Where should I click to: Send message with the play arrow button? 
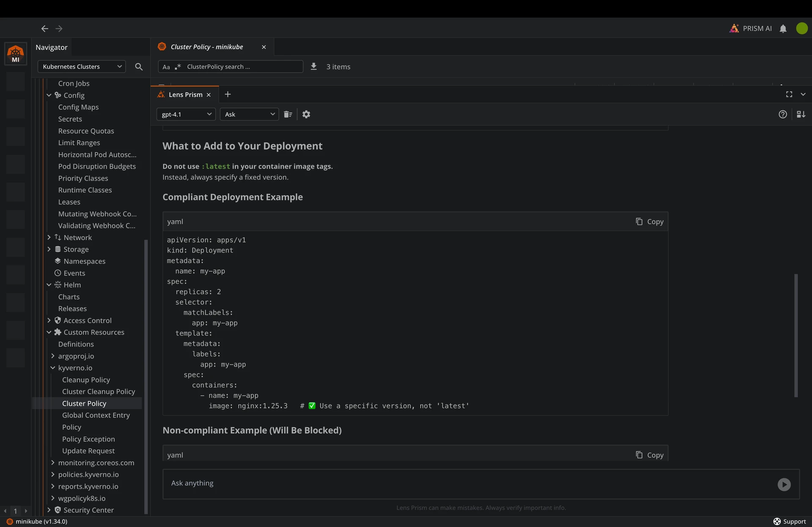pyautogui.click(x=784, y=484)
